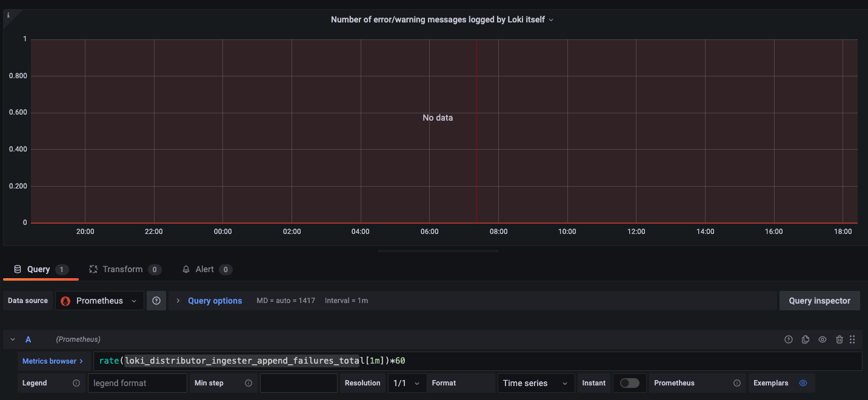The width and height of the screenshot is (868, 400).
Task: Open the query help icon
Action: [x=789, y=339]
